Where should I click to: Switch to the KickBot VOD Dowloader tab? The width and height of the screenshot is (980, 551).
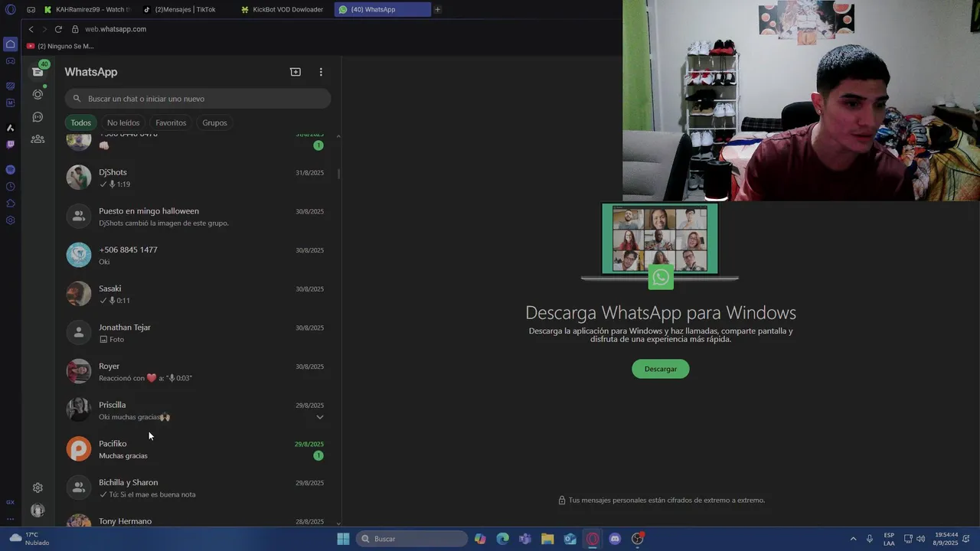click(283, 9)
